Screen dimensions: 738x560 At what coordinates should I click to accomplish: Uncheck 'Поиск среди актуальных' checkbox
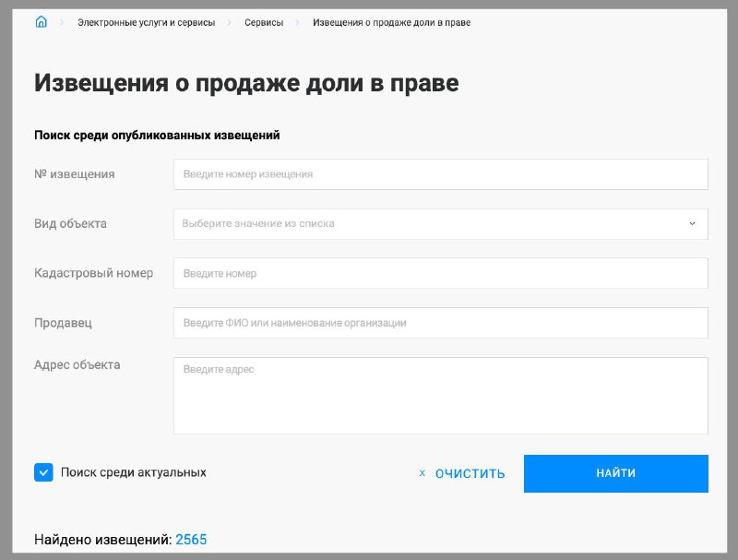pos(43,472)
